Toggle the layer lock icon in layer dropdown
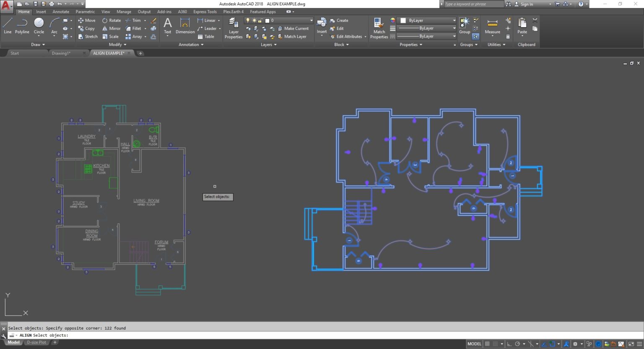Image resolution: width=644 pixels, height=349 pixels. [x=260, y=21]
